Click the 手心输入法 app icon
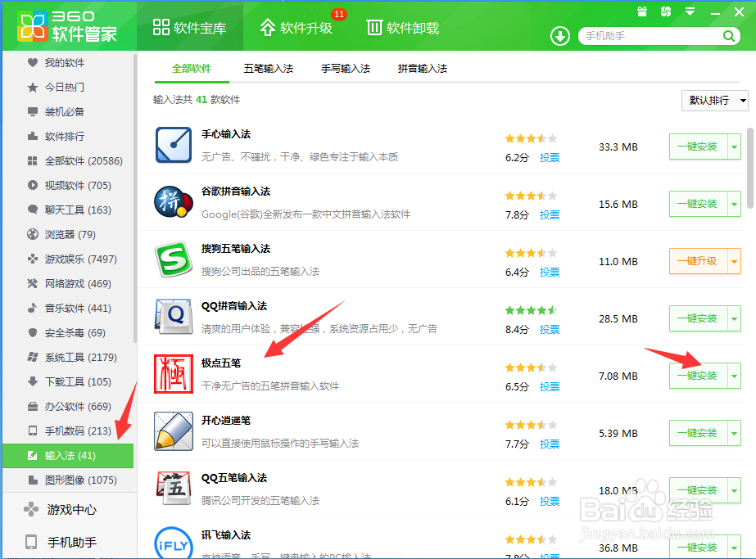Viewport: 756px width, 559px height. pyautogui.click(x=174, y=145)
